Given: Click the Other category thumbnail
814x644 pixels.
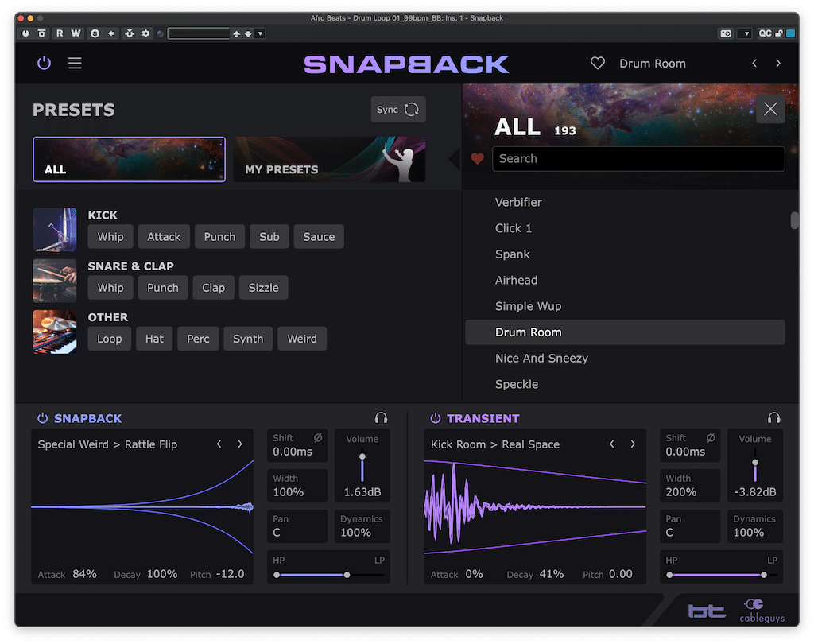Looking at the screenshot, I should [x=55, y=332].
